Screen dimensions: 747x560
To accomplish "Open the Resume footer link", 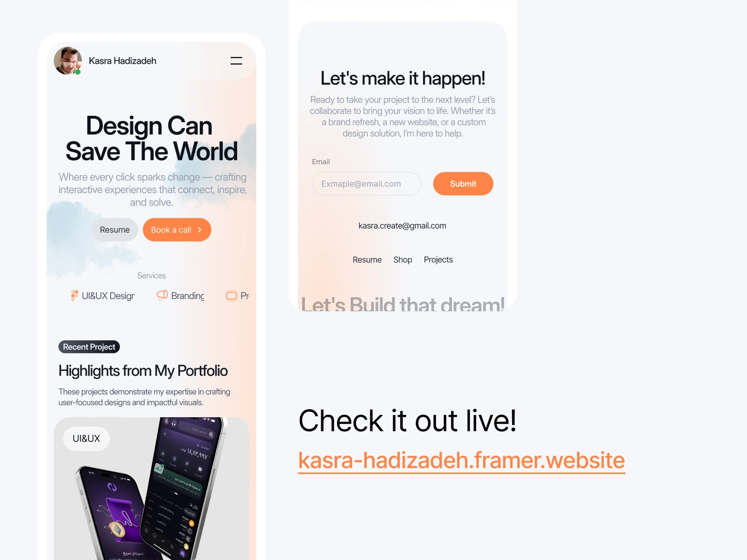I will click(367, 260).
